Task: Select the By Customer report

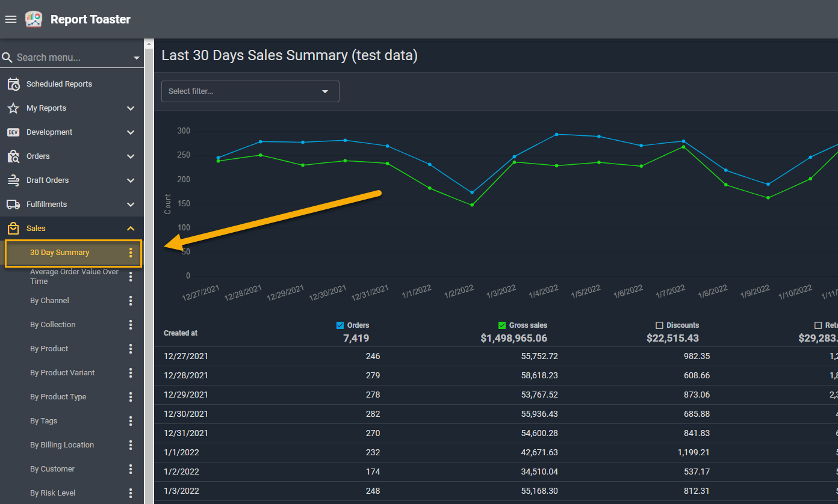Action: click(52, 469)
